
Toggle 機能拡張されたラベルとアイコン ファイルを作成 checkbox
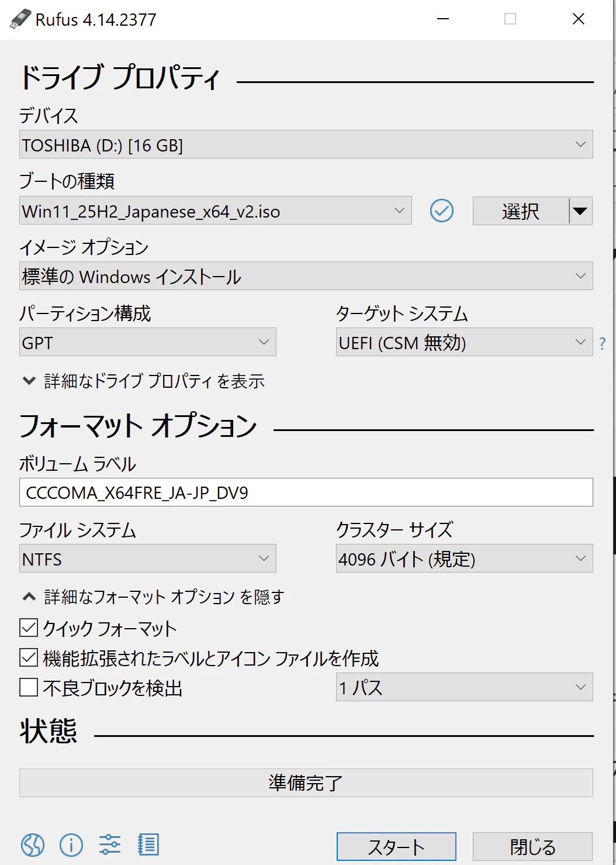coord(29,657)
